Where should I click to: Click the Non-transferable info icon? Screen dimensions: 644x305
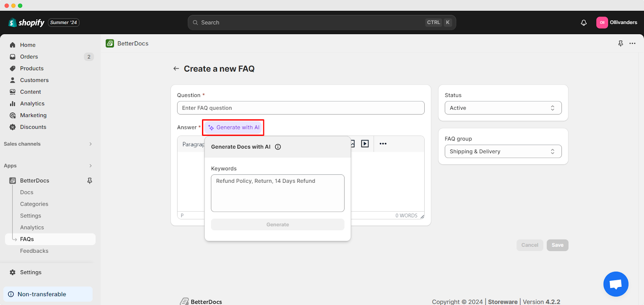click(11, 294)
